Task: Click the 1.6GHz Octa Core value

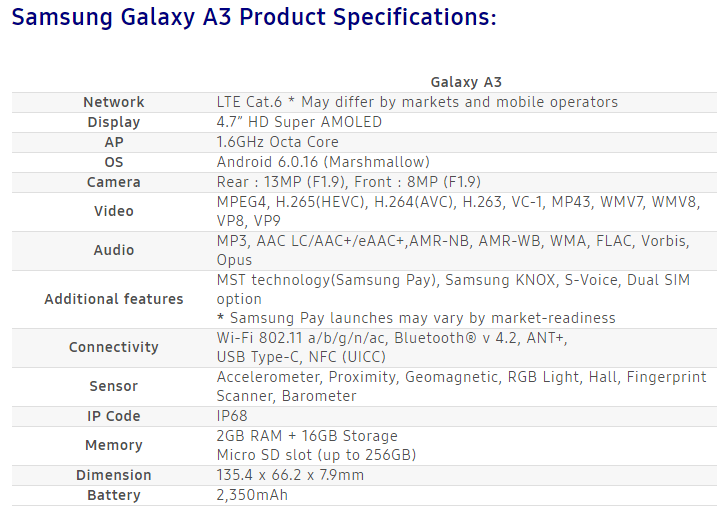Action: pos(278,142)
